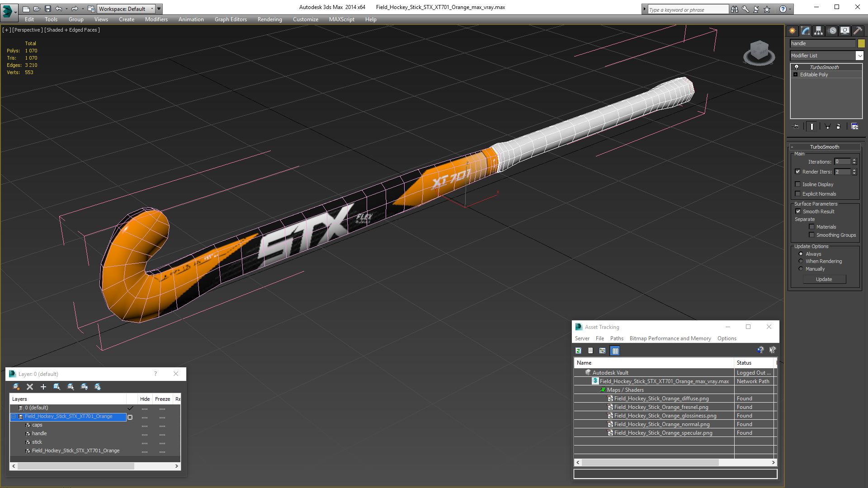Add selected objects to layer plus icon

tap(43, 387)
